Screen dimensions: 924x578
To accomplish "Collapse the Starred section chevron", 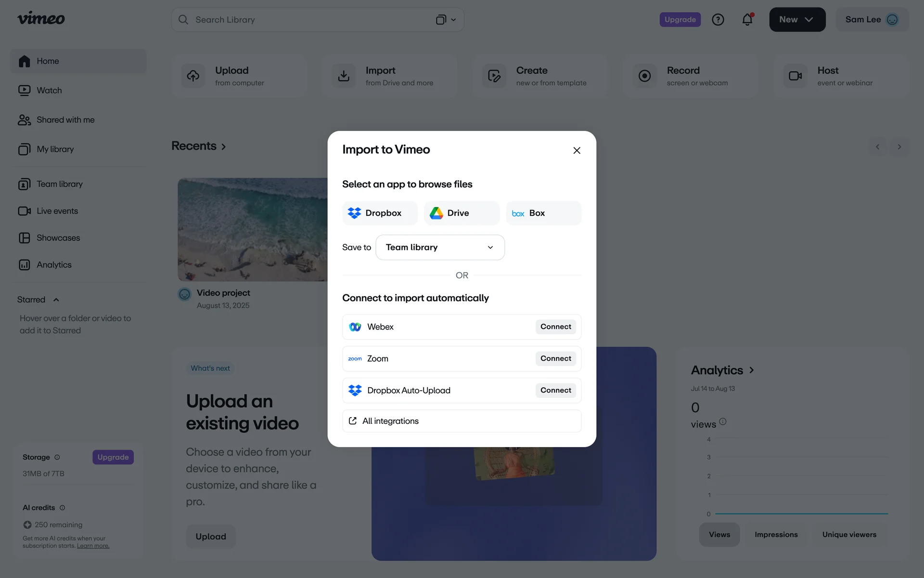I will [56, 300].
